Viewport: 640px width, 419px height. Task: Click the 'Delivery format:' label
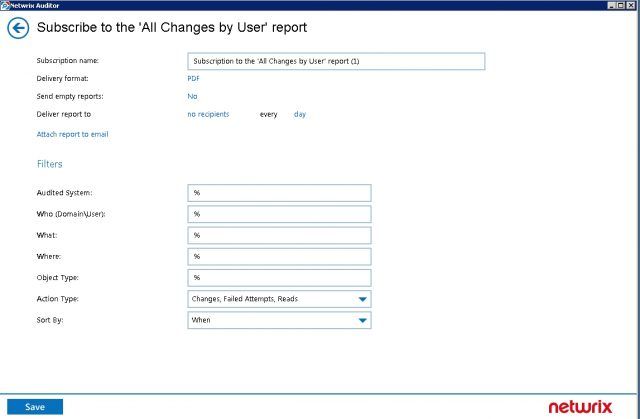tap(62, 78)
